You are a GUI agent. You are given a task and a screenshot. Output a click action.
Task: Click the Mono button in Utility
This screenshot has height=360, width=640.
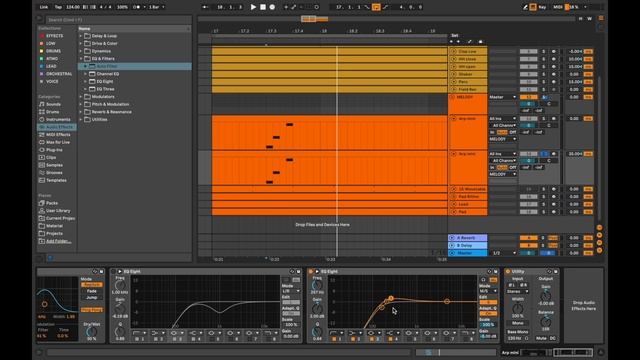[518, 323]
